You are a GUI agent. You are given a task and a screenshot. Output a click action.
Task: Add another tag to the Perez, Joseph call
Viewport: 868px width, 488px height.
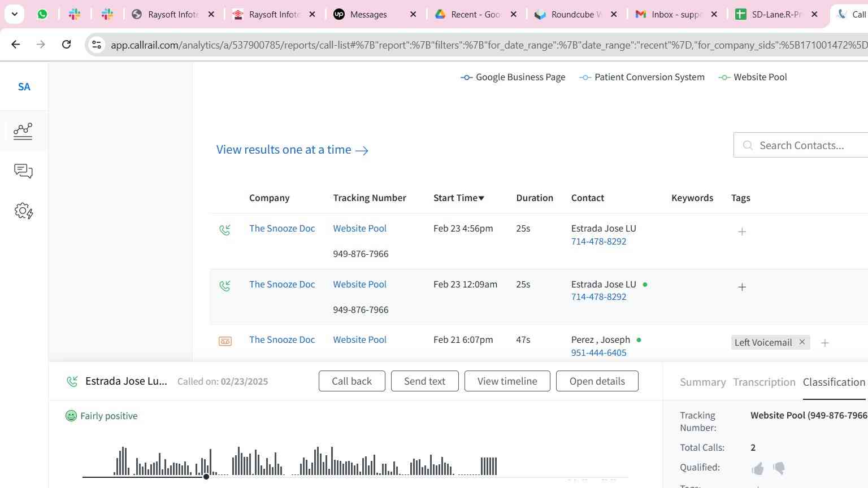click(x=824, y=343)
